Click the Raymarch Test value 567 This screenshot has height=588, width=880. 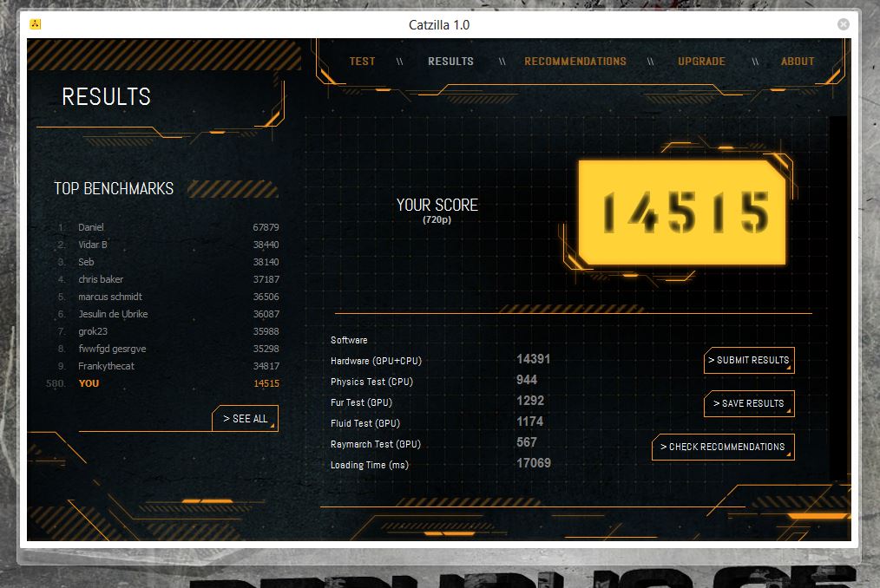coord(527,442)
